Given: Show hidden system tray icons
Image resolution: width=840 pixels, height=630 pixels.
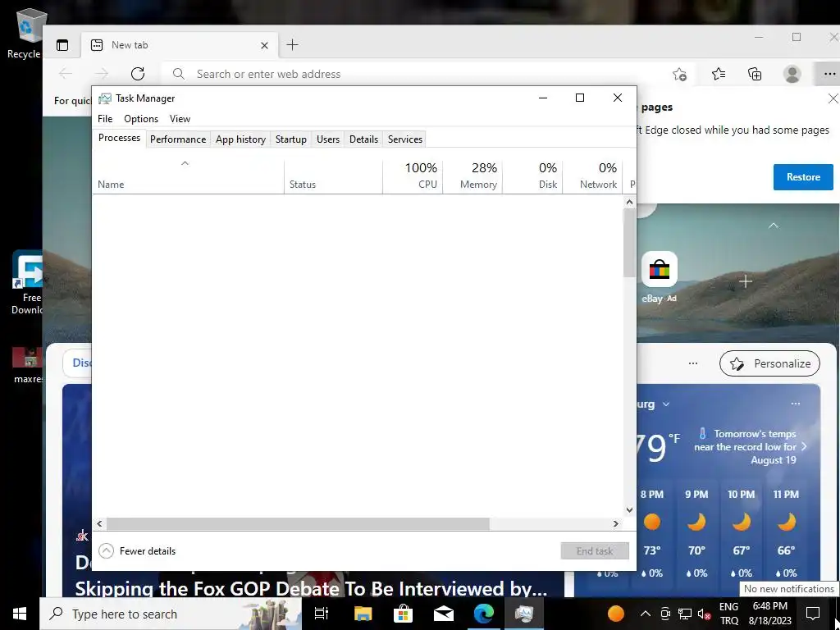Looking at the screenshot, I should pos(645,614).
